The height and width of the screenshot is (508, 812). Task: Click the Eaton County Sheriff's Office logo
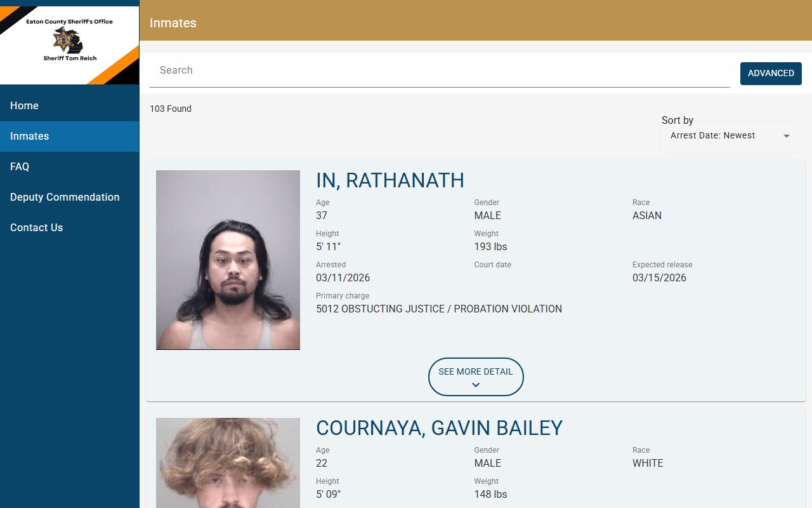coord(69,45)
